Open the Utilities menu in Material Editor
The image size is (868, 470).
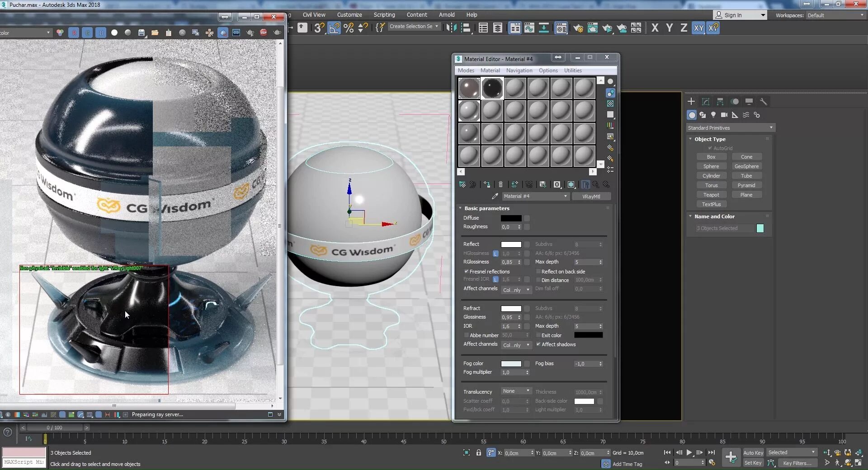tap(573, 70)
